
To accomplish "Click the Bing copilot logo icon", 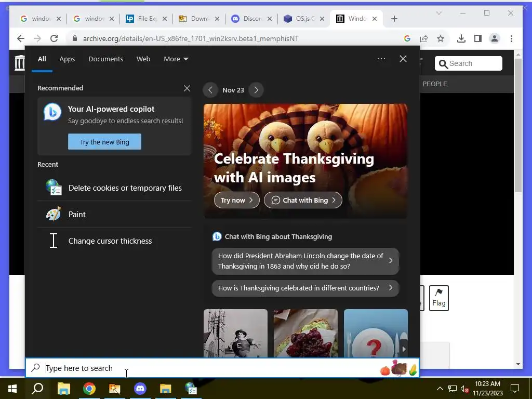I will click(x=52, y=112).
